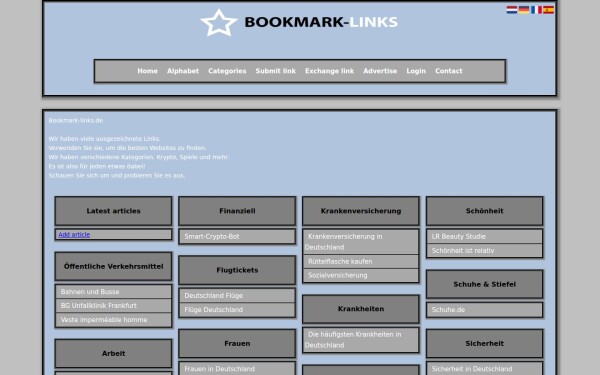The width and height of the screenshot is (600, 375).
Task: Open the Schuhe & Stiefel category
Action: pos(484,284)
